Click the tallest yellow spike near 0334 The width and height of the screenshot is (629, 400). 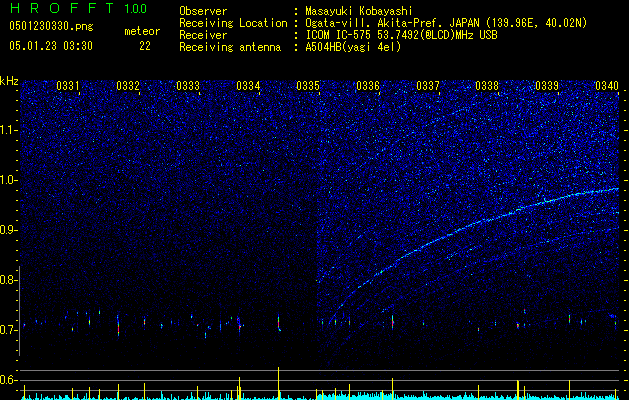tap(278, 382)
